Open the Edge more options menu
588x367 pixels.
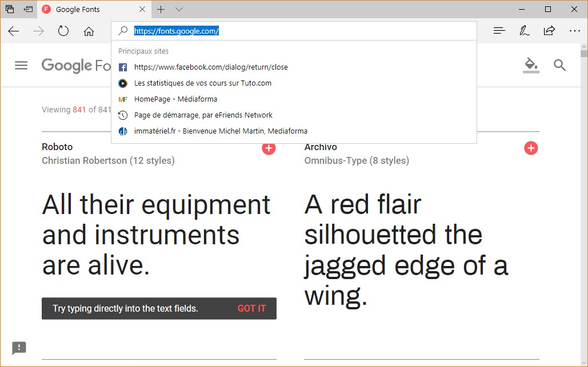(x=574, y=31)
